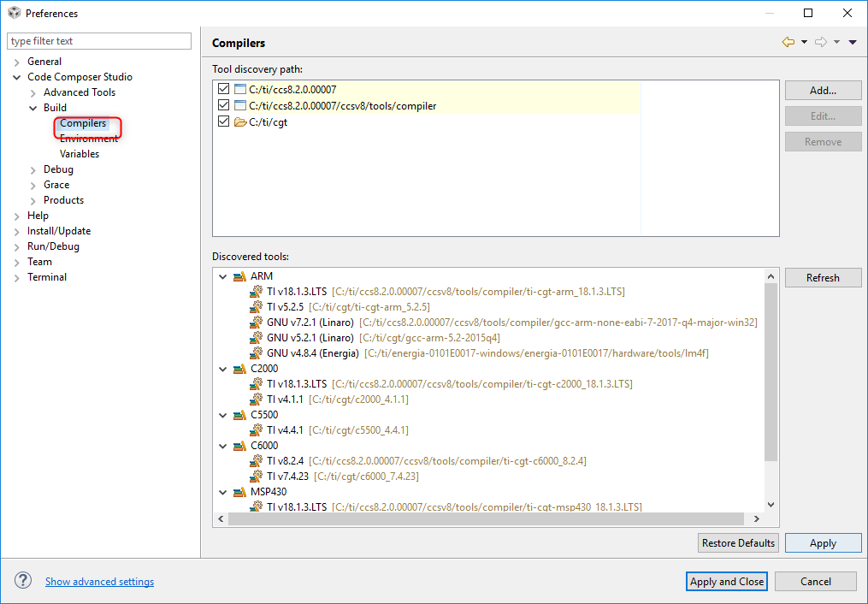Open the Compilers page view menu arrow
868x604 pixels.
(853, 42)
